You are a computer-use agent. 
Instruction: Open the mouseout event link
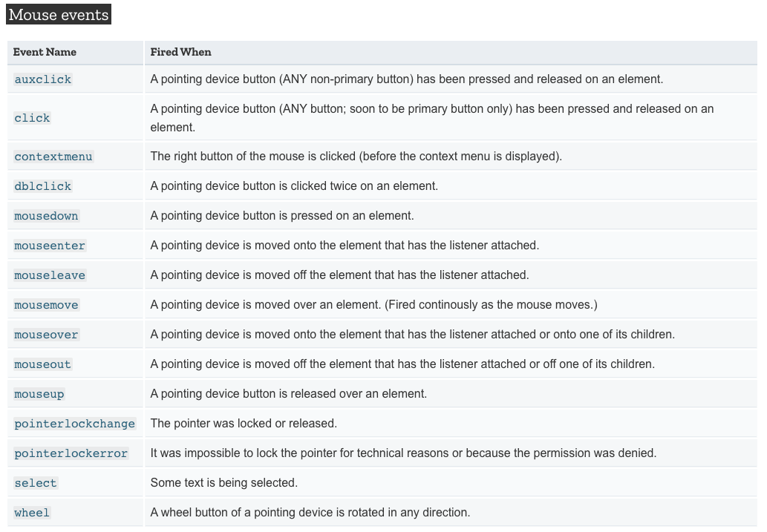(x=43, y=364)
